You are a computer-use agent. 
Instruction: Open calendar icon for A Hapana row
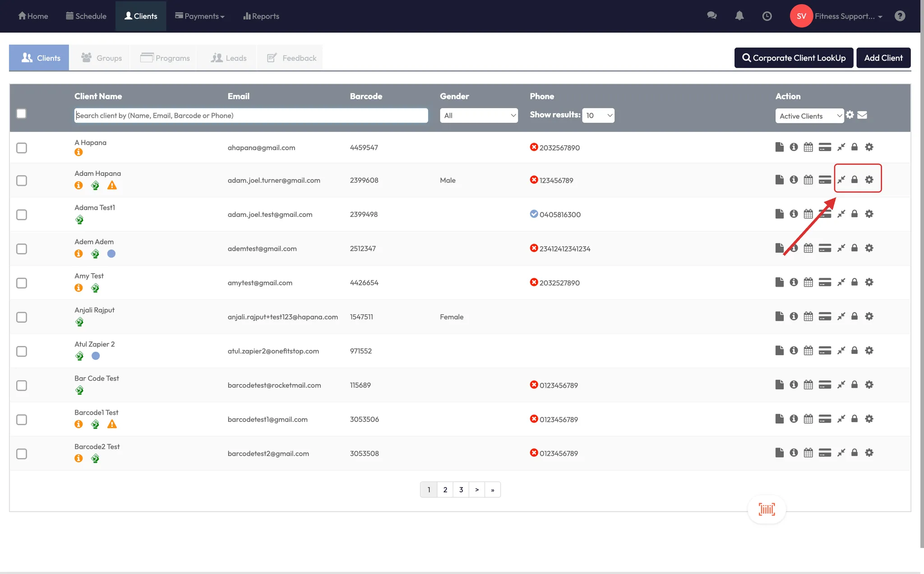pos(808,147)
